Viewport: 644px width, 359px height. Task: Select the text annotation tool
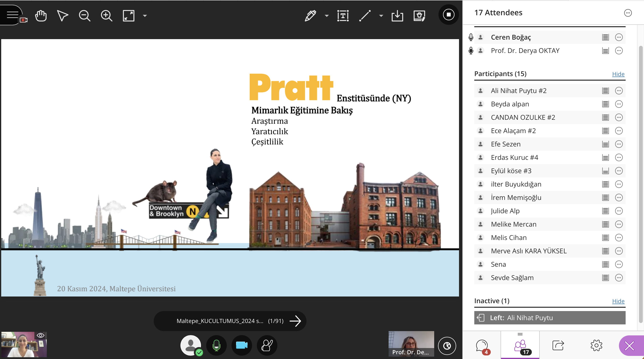coord(343,16)
